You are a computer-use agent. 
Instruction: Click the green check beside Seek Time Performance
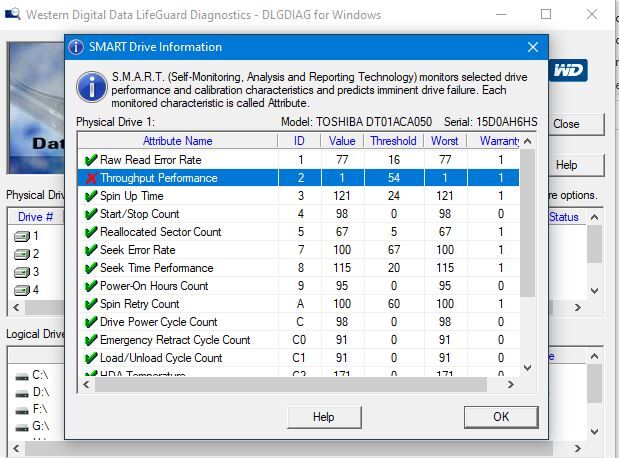[91, 268]
